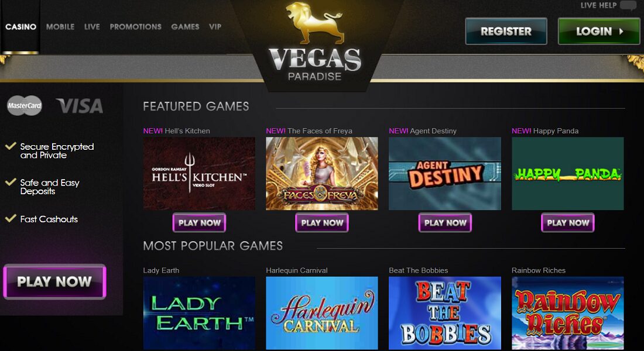Open the Agent Destiny game thumbnail
The image size is (644, 351).
445,174
